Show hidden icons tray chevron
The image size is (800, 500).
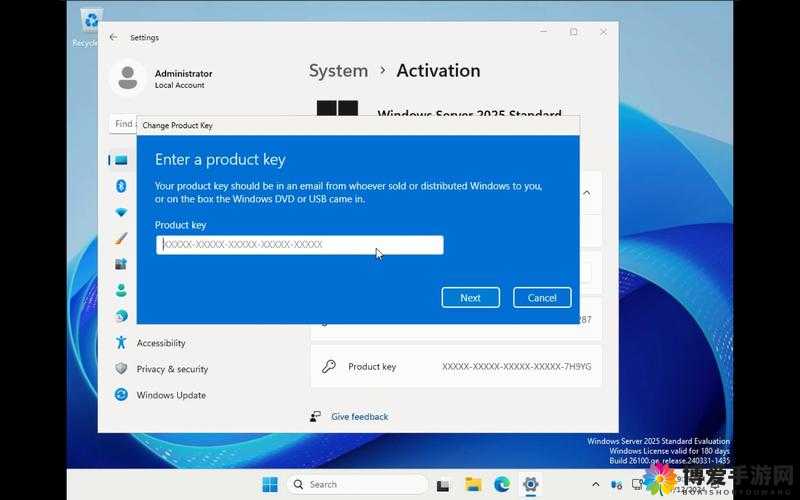click(595, 484)
